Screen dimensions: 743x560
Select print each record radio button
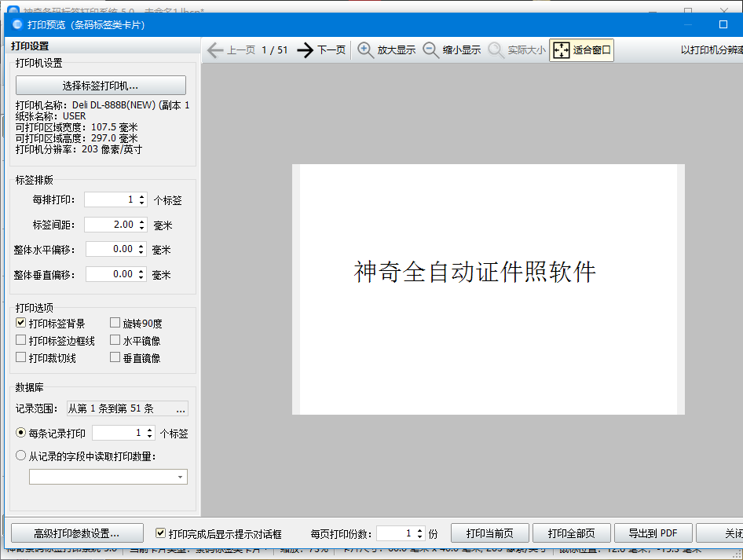coord(20,433)
